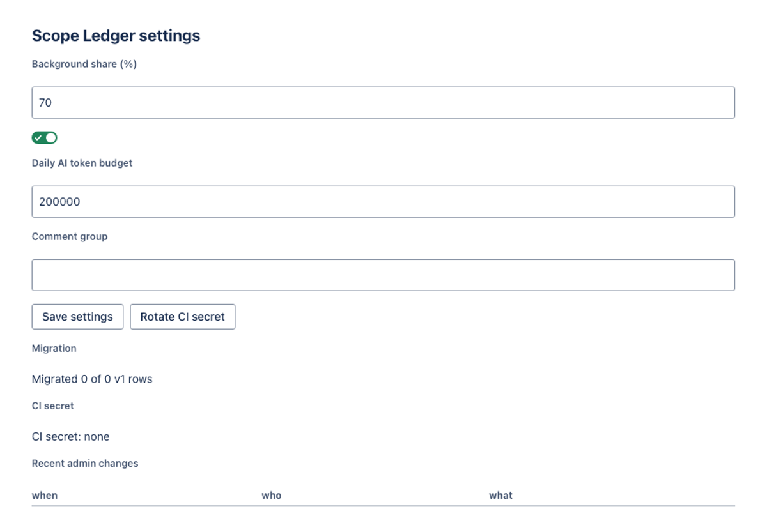Select the "Scope Ledger settings" heading

coord(116,36)
